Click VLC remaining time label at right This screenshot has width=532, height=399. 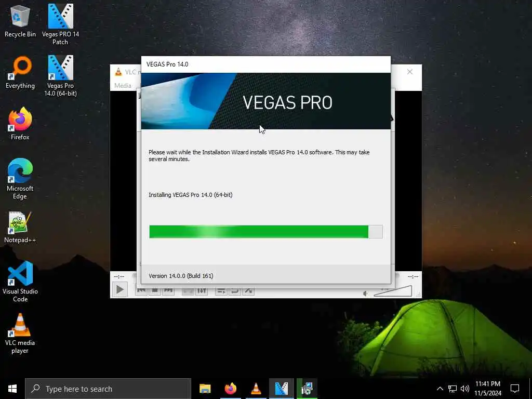413,276
